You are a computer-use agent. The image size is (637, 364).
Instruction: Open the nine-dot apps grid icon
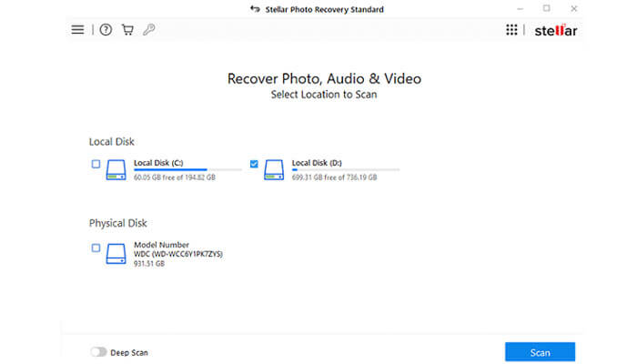click(x=511, y=30)
